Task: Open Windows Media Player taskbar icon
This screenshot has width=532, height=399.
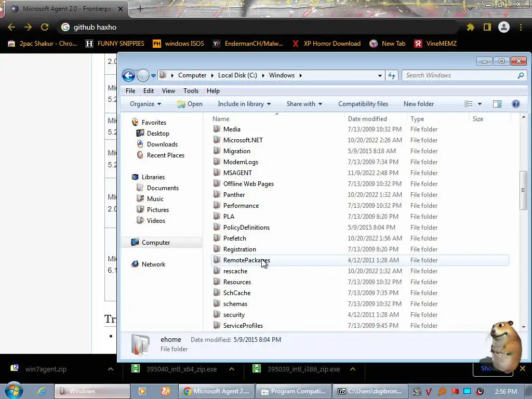Action: (x=142, y=391)
